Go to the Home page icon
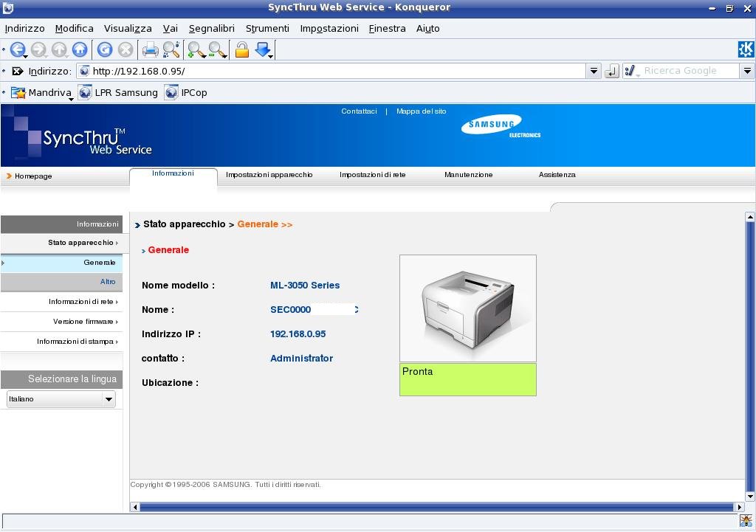The height and width of the screenshot is (532, 756). [80, 50]
